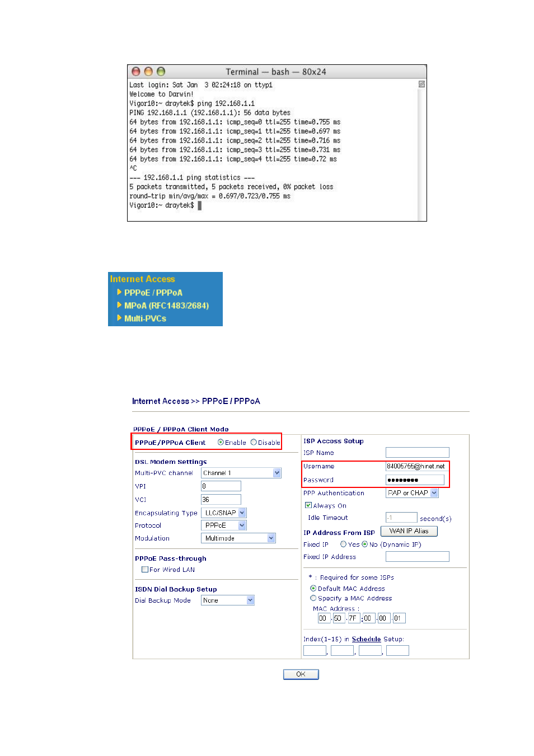Open the Encapsulating Type dropdown
Viewport: 534px width, 756px height.
(224, 513)
